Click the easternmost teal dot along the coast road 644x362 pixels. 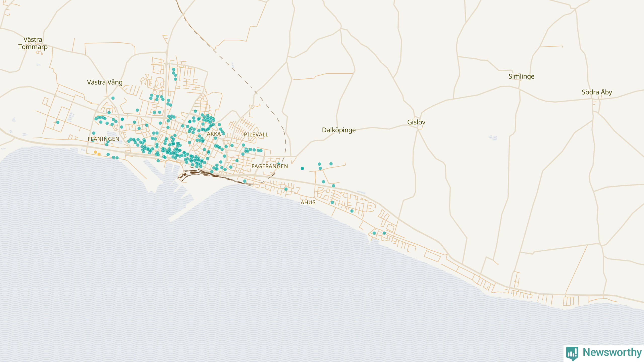[x=384, y=233]
